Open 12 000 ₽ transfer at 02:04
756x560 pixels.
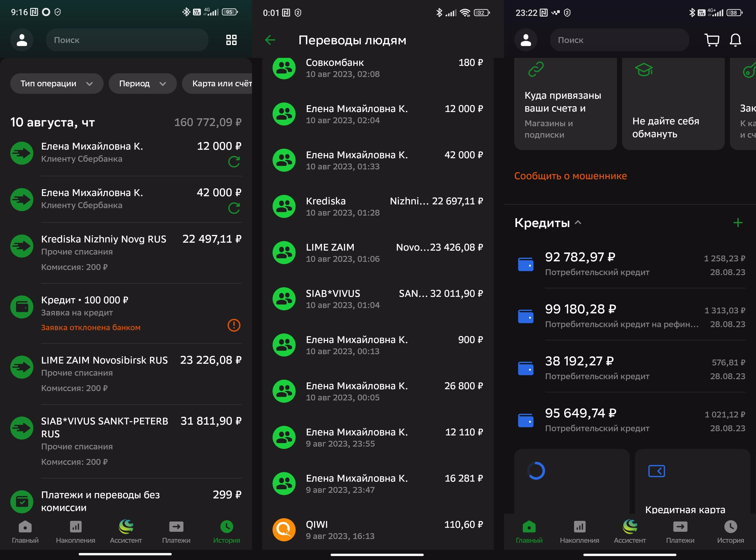click(378, 114)
